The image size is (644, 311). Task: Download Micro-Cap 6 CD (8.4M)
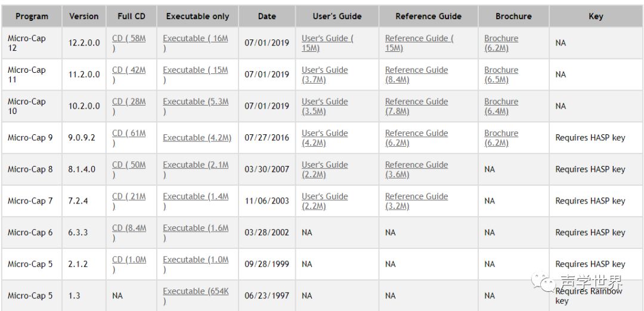pyautogui.click(x=129, y=229)
